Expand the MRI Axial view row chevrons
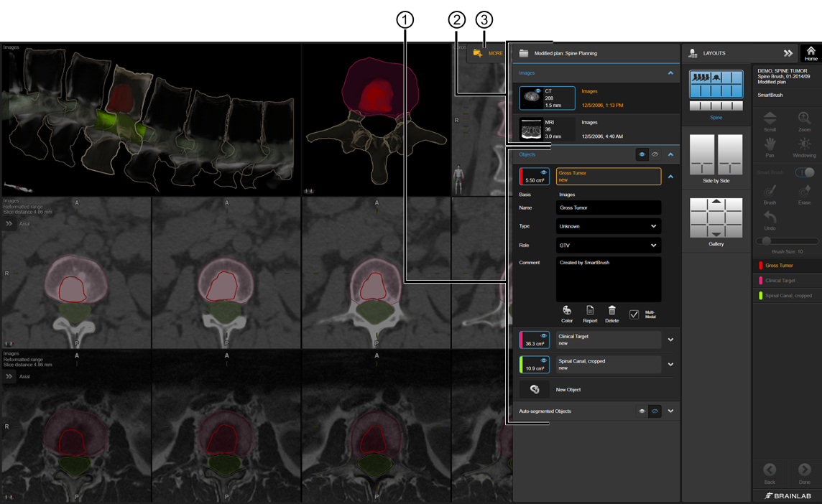Screen dimensions: 840x504 coord(9,377)
